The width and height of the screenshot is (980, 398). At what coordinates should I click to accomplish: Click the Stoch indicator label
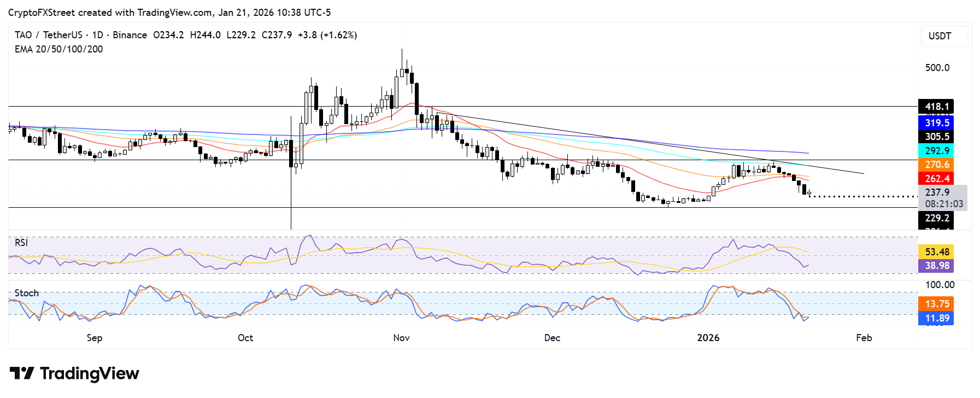26,293
